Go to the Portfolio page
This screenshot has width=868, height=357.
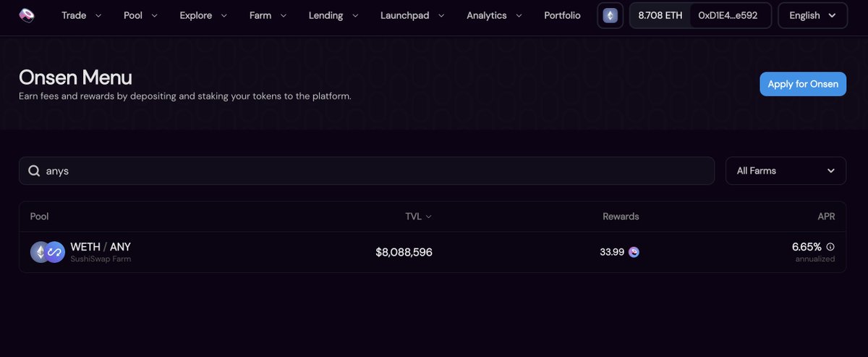[562, 15]
